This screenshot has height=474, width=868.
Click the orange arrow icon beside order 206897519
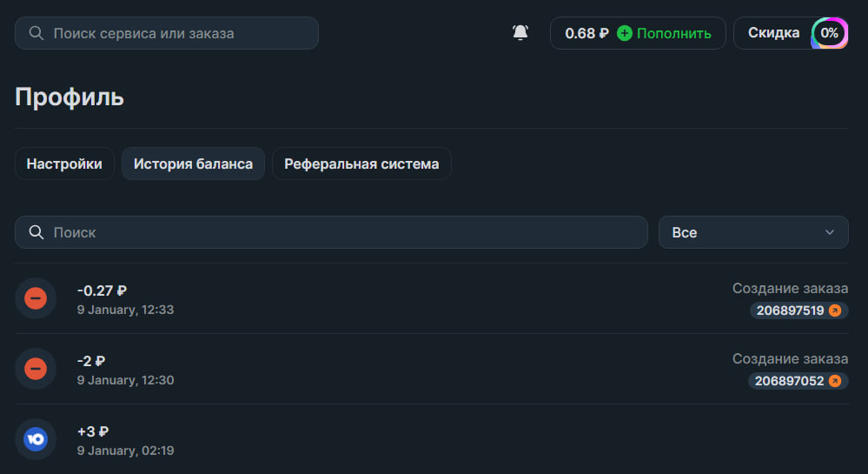(x=835, y=310)
